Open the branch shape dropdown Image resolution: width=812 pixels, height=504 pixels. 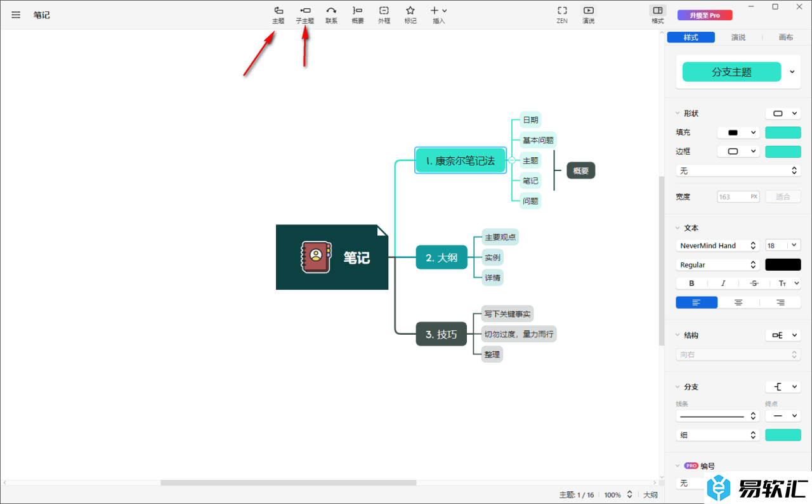783,387
